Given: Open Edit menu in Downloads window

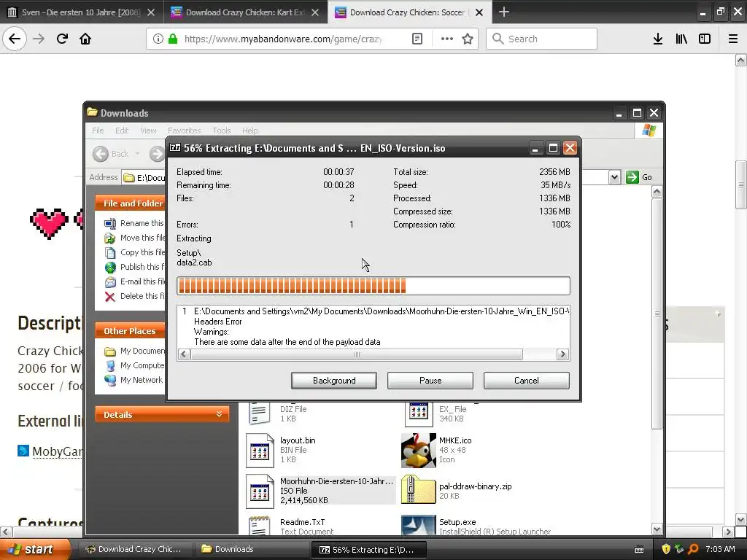Looking at the screenshot, I should [122, 131].
